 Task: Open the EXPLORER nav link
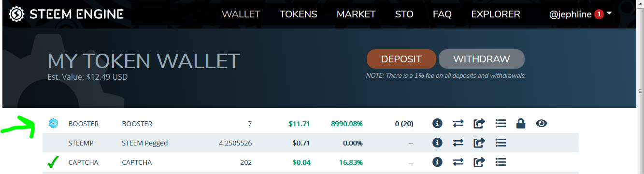(x=496, y=14)
